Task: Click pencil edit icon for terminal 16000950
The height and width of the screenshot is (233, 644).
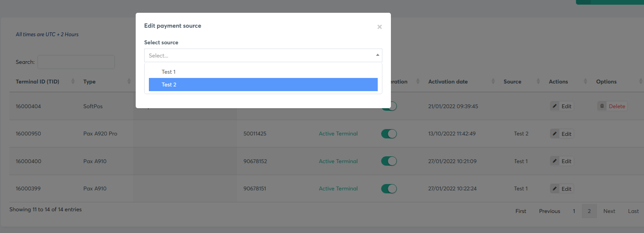Action: click(555, 134)
